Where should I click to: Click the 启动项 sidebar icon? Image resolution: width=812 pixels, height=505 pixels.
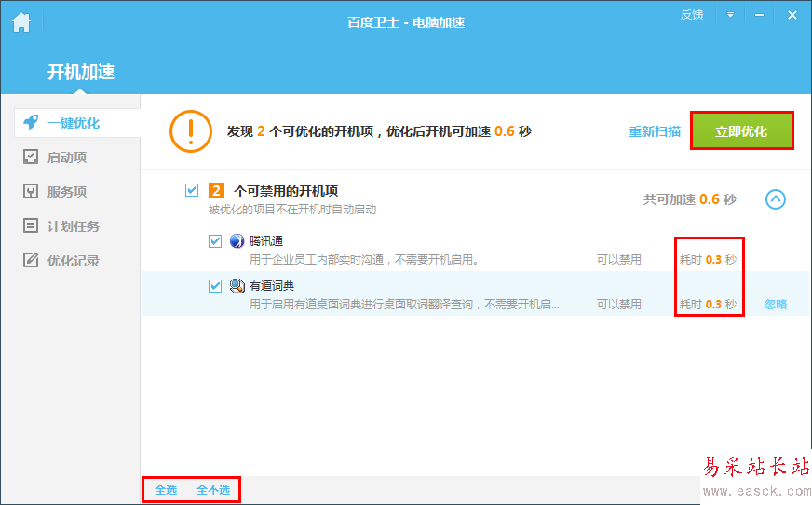[x=31, y=157]
